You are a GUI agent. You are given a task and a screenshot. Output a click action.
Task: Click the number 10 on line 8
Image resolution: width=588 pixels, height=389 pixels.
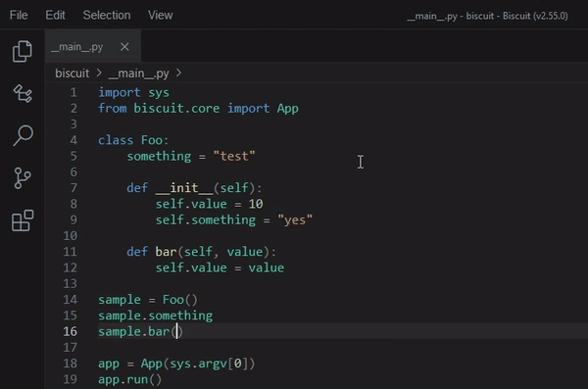(x=256, y=204)
